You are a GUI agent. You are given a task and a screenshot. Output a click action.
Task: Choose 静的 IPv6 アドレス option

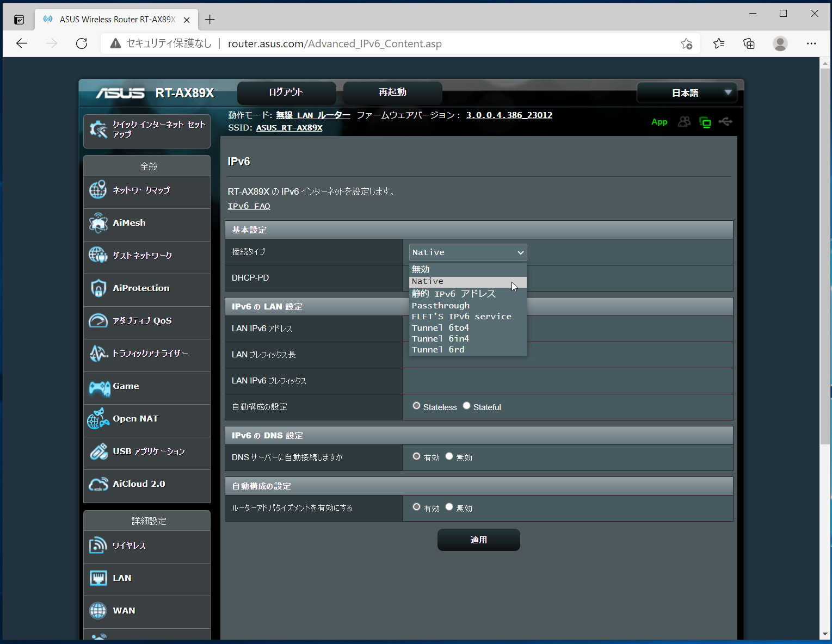(x=467, y=294)
